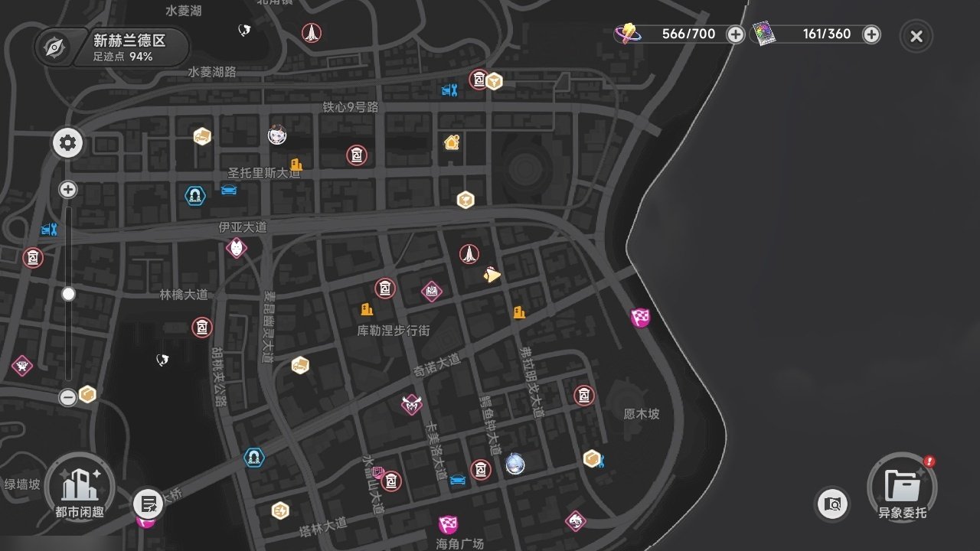
Task: Select pink horned diamond below 奇诺大道
Action: 412,405
